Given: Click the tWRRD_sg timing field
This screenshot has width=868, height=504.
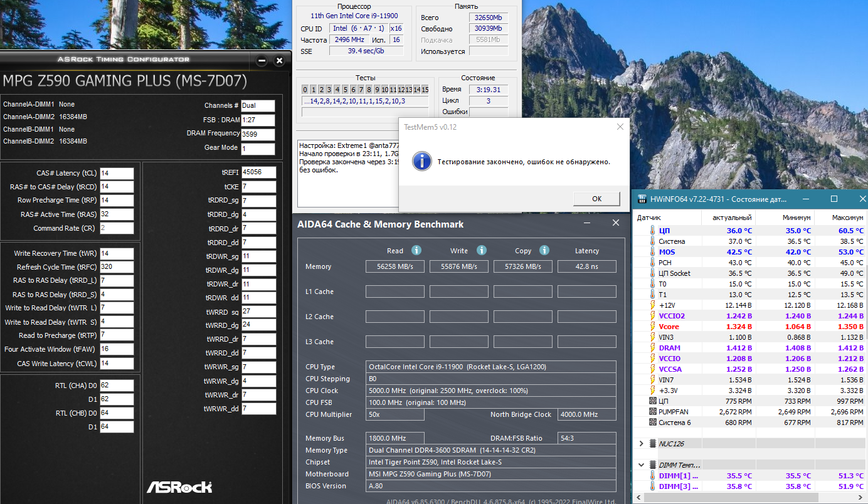Looking at the screenshot, I should 258,312.
